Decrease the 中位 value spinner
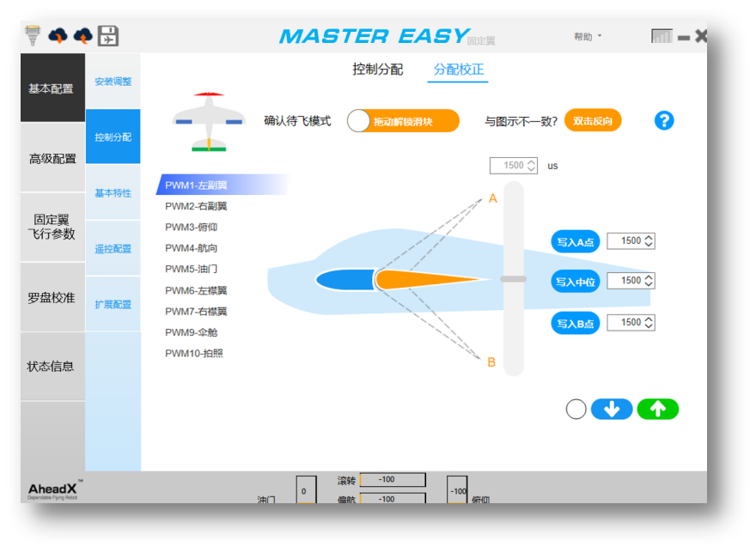Viewport: 756px width, 553px height. (x=649, y=284)
